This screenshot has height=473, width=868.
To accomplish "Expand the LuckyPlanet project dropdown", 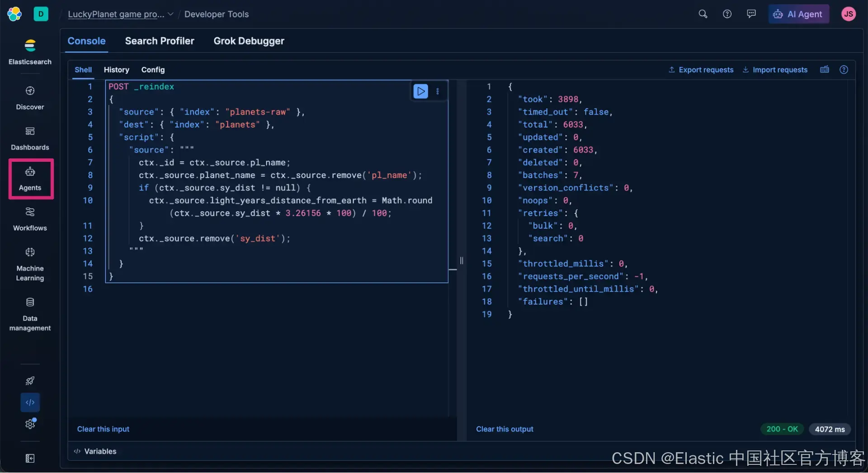I will (x=121, y=14).
